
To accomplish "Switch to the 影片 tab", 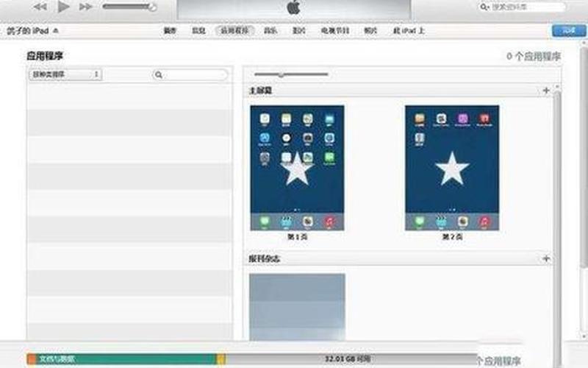I will (x=299, y=31).
